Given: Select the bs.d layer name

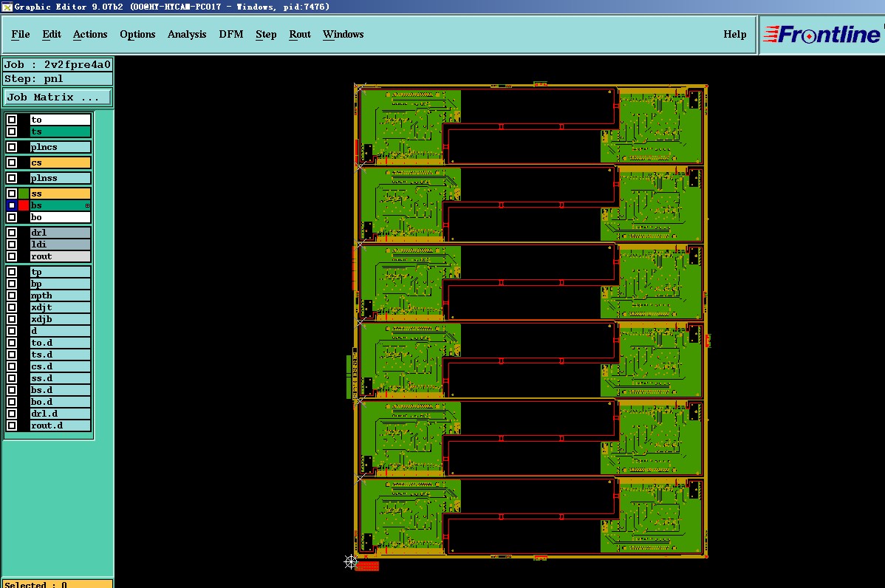Looking at the screenshot, I should (60, 391).
